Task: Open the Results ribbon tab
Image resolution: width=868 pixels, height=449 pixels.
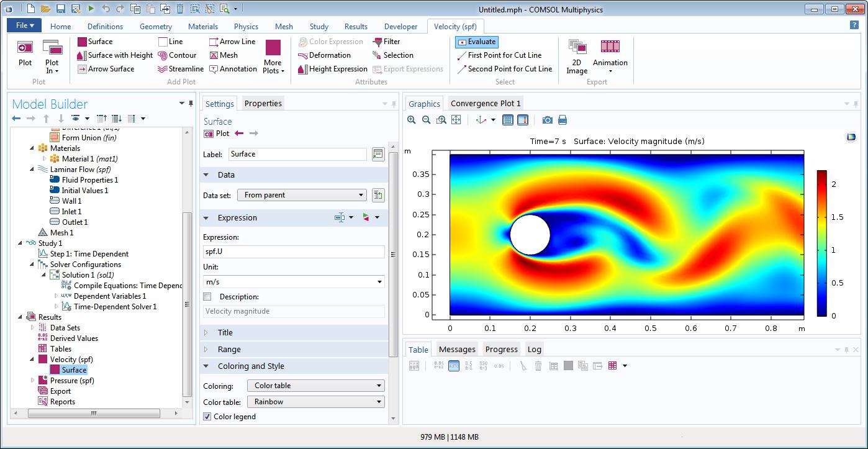Action: [356, 27]
